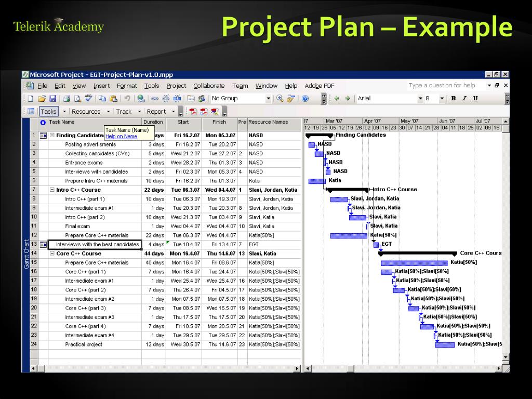Image resolution: width=532 pixels, height=399 pixels.
Task: Click the Copy Picture icon
Action: point(291,98)
